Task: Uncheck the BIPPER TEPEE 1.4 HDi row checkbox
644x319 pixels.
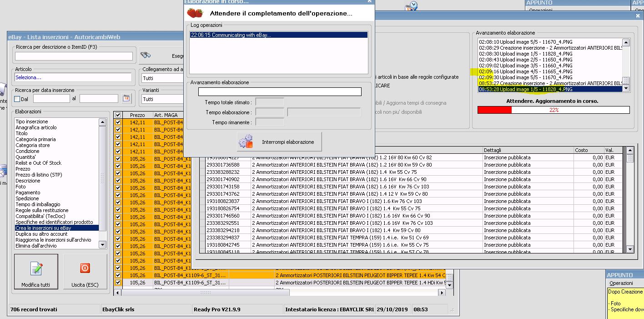Action: (x=118, y=283)
